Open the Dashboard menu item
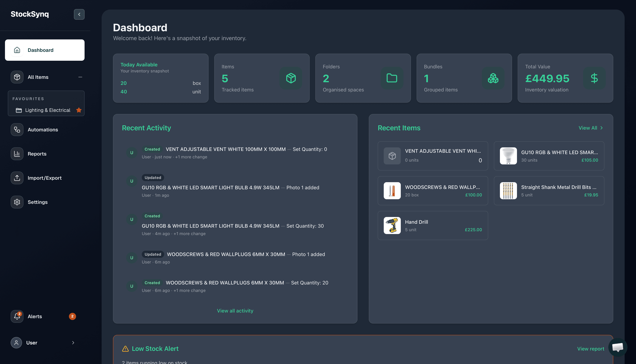The width and height of the screenshot is (636, 364). pyautogui.click(x=45, y=50)
